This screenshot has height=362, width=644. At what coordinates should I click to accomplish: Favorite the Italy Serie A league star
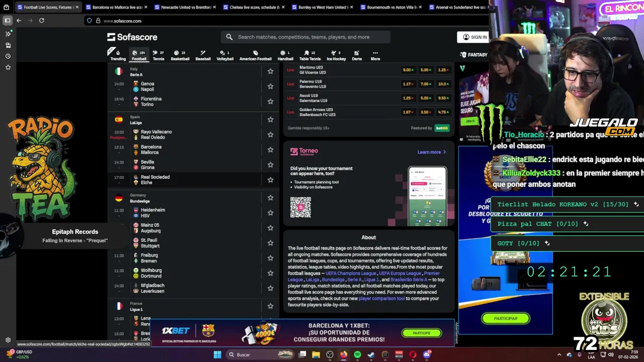[270, 71]
